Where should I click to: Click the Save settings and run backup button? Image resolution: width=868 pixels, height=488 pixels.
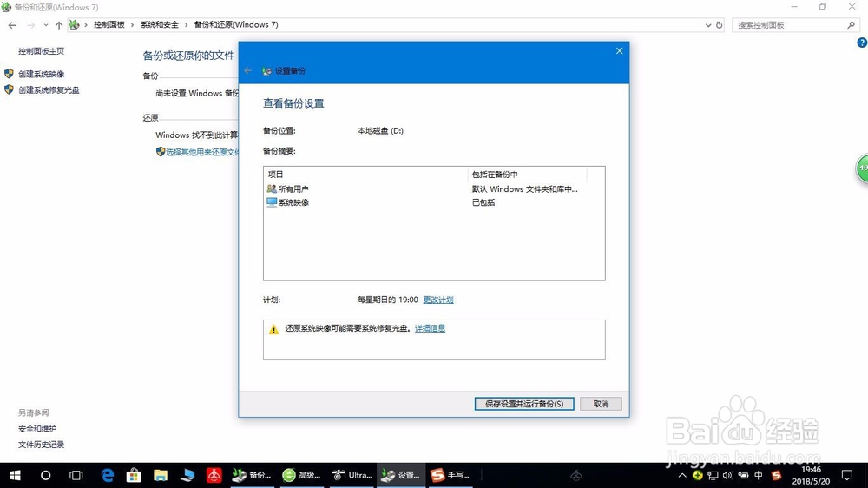coord(523,404)
